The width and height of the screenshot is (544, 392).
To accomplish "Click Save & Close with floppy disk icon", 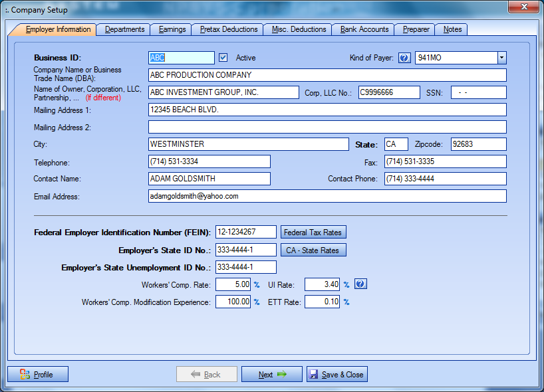I will coord(337,375).
